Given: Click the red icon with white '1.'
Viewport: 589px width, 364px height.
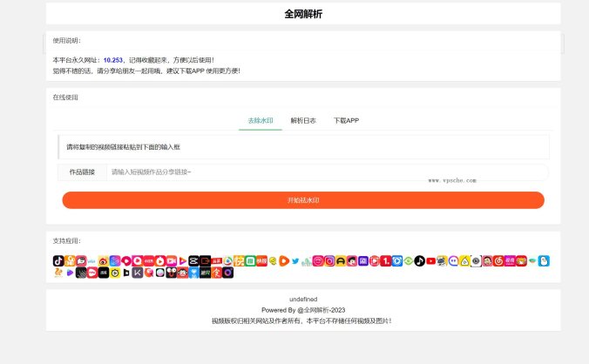Looking at the screenshot, I should (386, 260).
